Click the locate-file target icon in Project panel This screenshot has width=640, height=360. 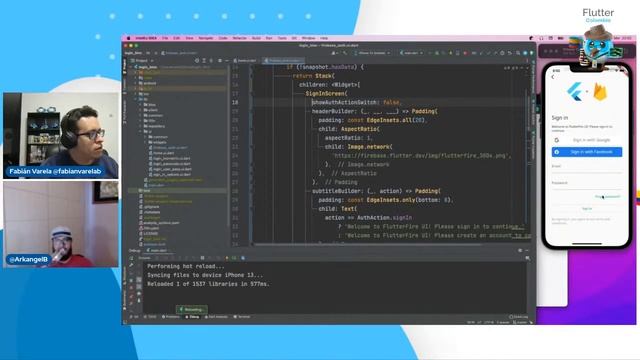[x=197, y=60]
